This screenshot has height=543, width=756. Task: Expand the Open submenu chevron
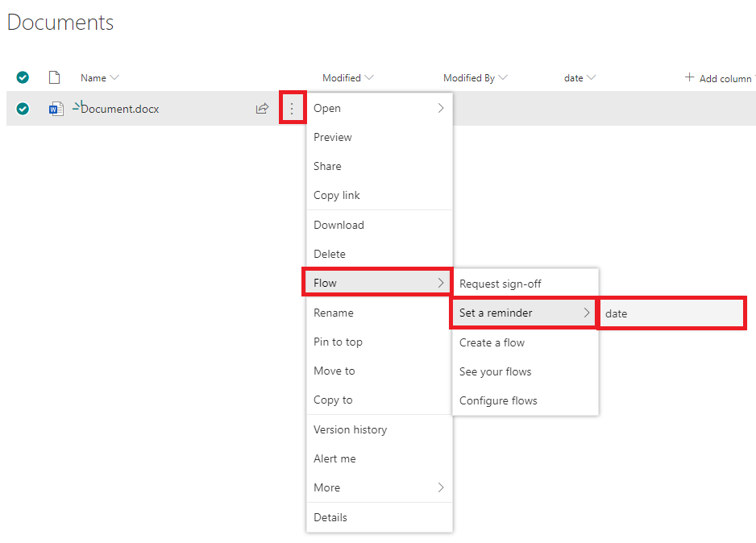coord(441,108)
